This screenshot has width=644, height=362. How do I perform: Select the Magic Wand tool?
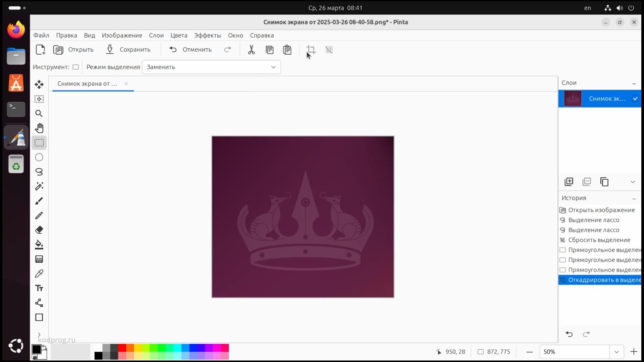click(x=39, y=186)
